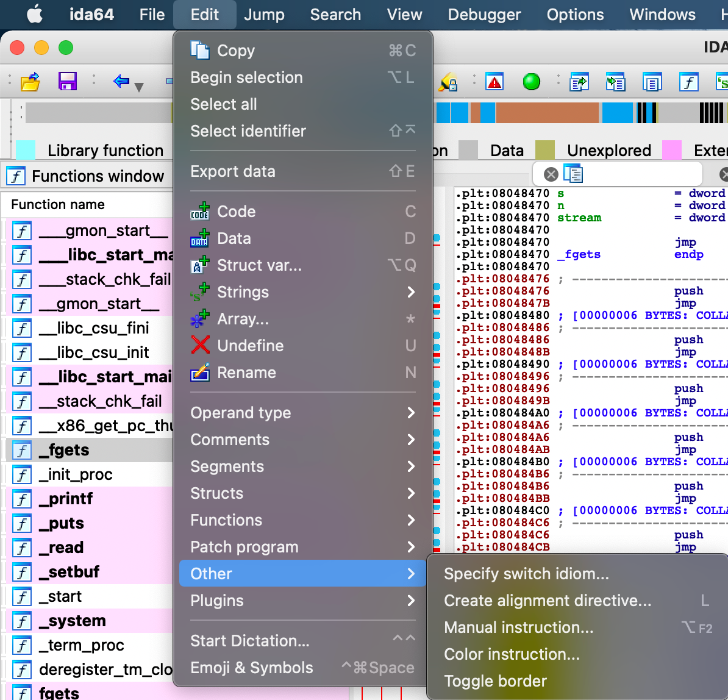This screenshot has width=728, height=700.
Task: Click the function f toolbar icon
Action: (689, 82)
